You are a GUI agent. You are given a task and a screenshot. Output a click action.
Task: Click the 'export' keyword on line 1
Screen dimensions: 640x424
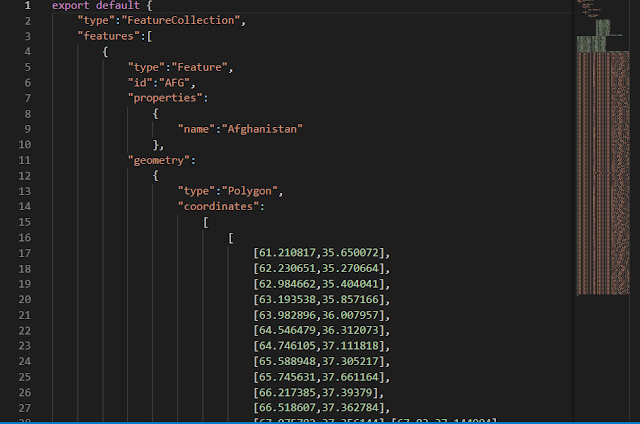click(x=70, y=5)
